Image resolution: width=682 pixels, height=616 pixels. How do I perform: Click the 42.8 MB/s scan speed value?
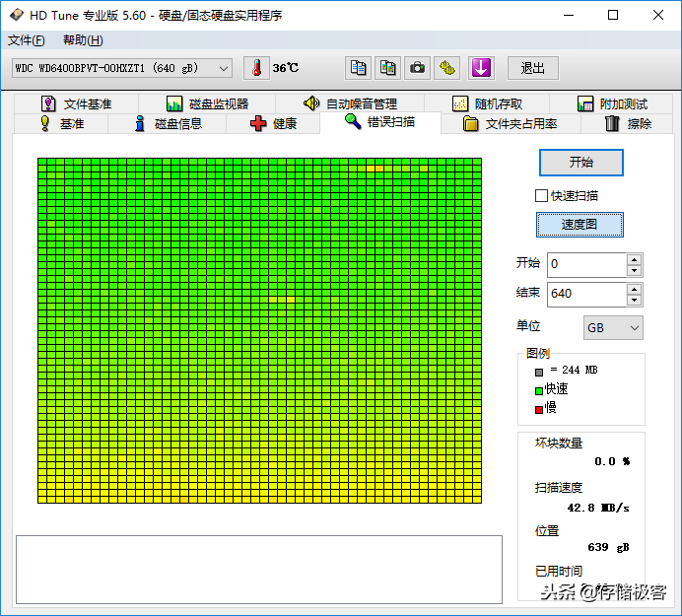tap(598, 508)
